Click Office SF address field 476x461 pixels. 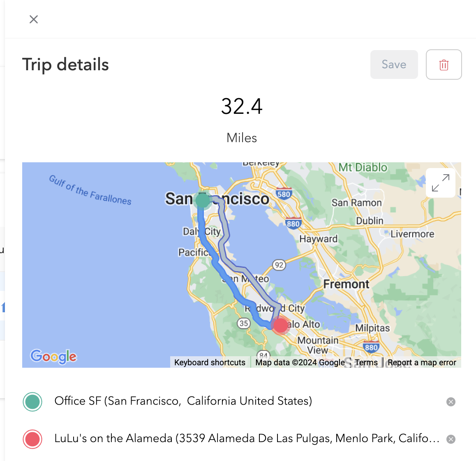click(x=183, y=401)
